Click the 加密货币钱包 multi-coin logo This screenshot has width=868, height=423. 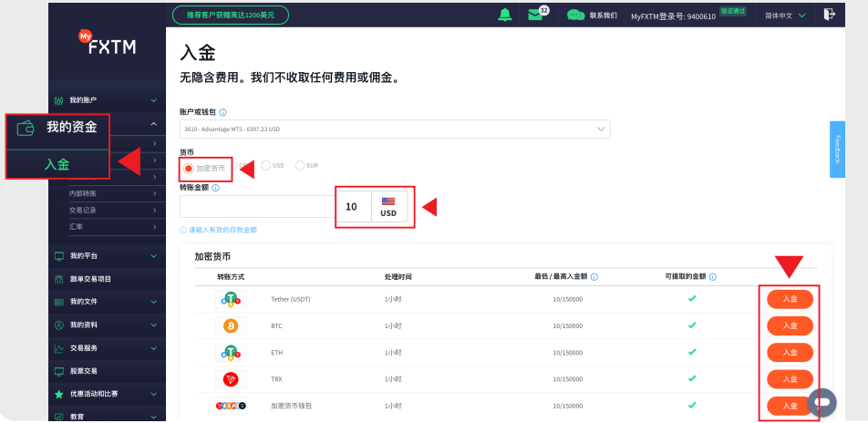(x=231, y=406)
